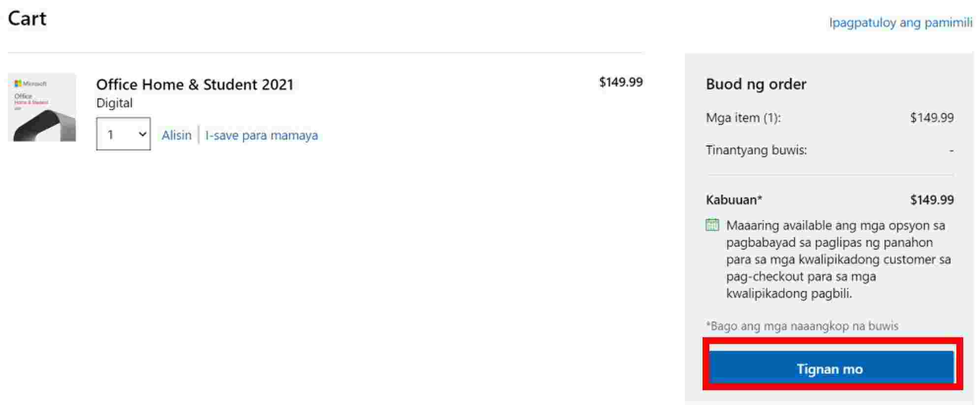980x405 pixels.
Task: Click the bold total amount beside Kabuuan
Action: pos(931,200)
